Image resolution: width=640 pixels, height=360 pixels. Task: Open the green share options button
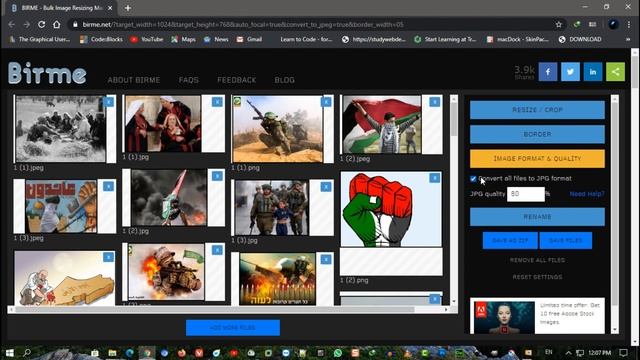(x=615, y=72)
